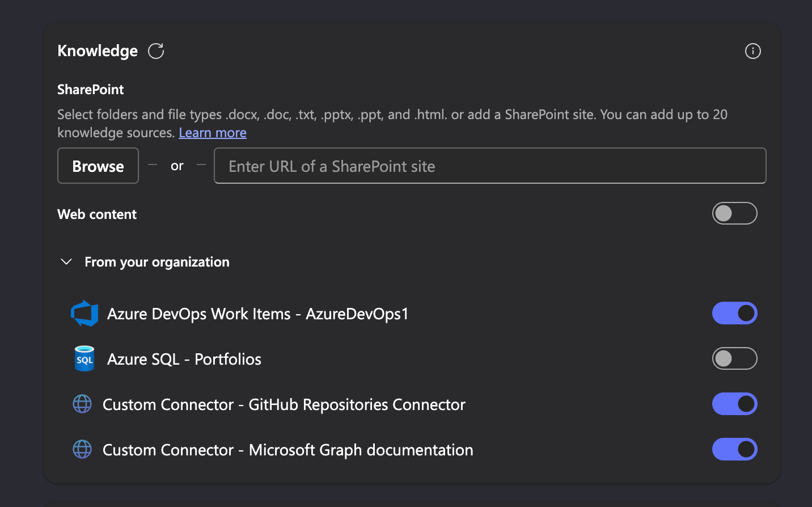Collapse the From your organization chevron
Viewport: 812px width, 507px height.
pos(66,262)
